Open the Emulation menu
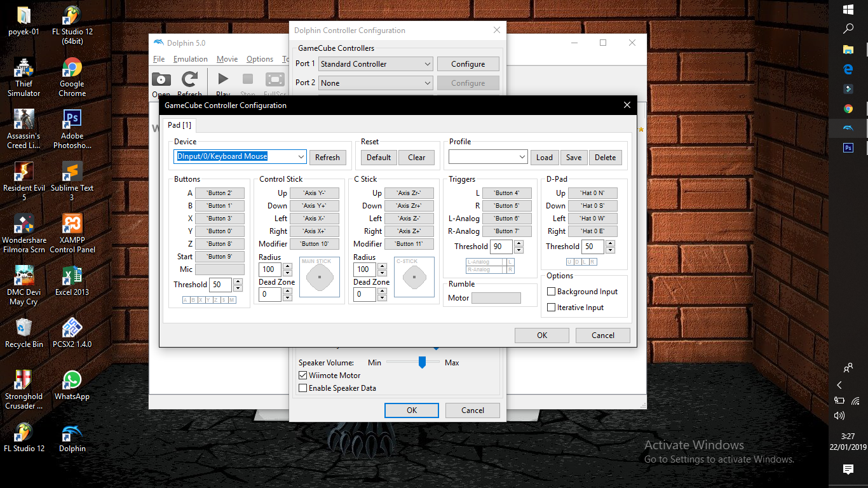868x488 pixels. pos(190,59)
